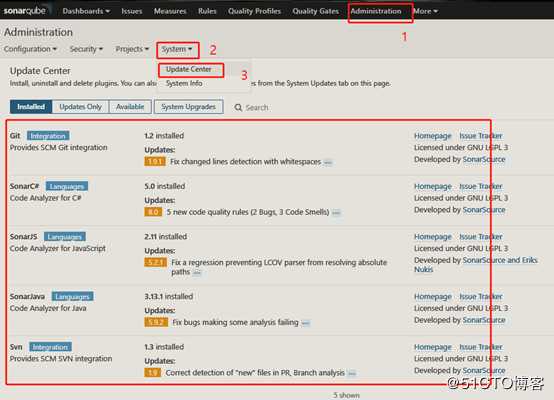Screen dimensions: 554x400
Task: Open Git plugin Homepage link
Action: tap(433, 136)
